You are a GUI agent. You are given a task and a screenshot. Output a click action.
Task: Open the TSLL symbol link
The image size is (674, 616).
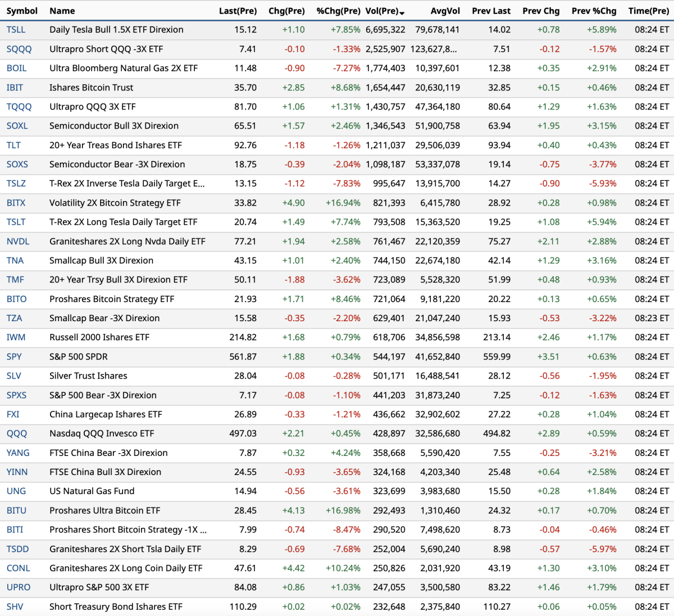pos(16,30)
